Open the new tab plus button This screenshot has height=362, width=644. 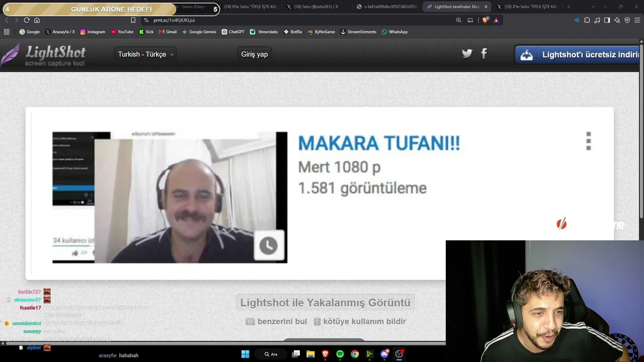click(x=569, y=7)
